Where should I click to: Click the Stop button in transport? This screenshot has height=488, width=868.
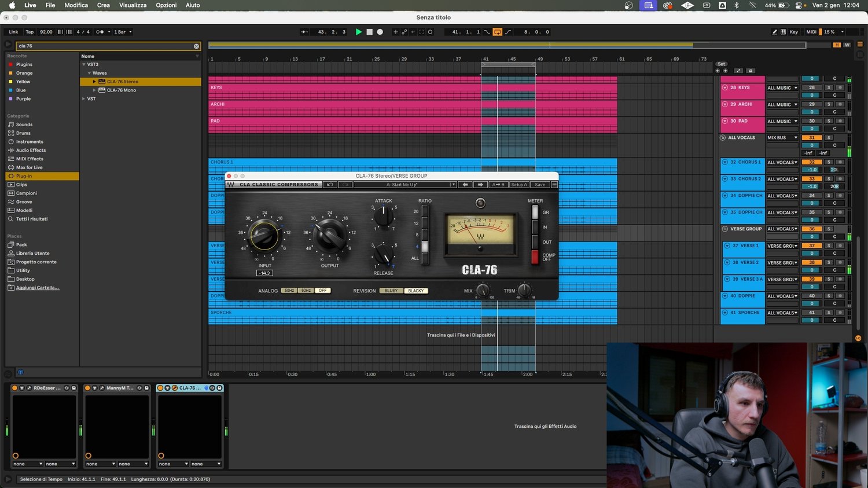[369, 32]
